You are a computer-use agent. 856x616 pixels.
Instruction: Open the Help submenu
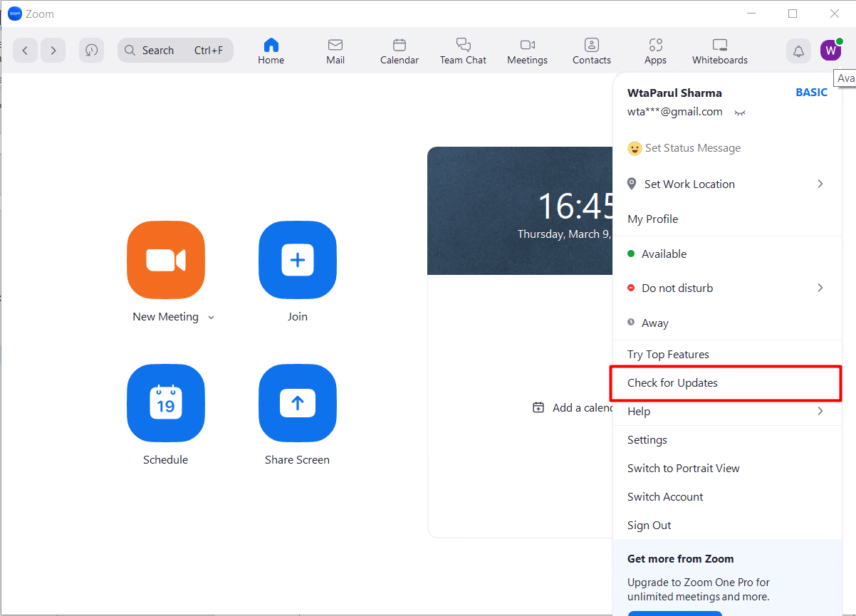(727, 411)
